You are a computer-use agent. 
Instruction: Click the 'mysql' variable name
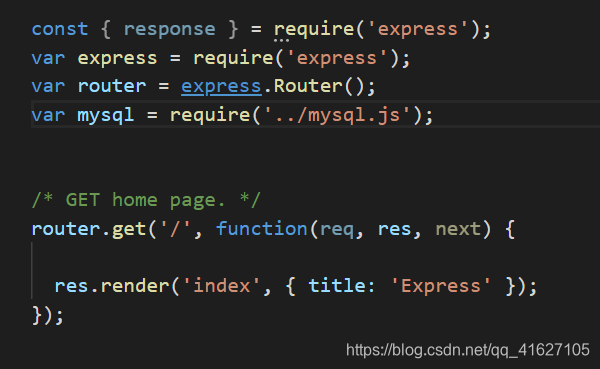[x=106, y=115]
